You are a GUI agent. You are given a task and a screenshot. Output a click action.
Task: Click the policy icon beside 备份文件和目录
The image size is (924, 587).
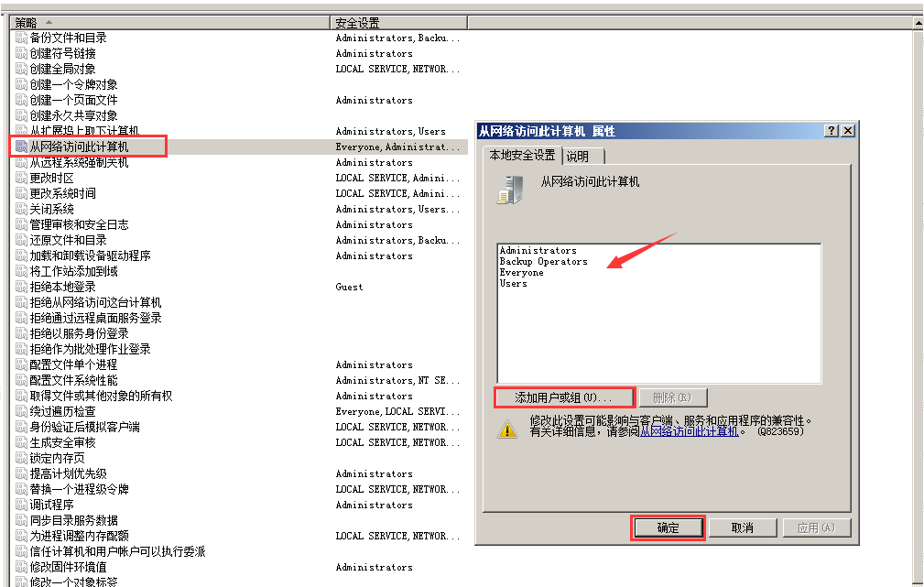(22, 38)
